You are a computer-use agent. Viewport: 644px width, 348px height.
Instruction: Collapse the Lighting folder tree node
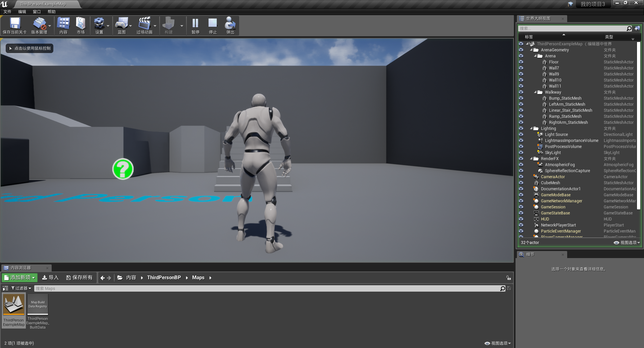[x=531, y=129]
